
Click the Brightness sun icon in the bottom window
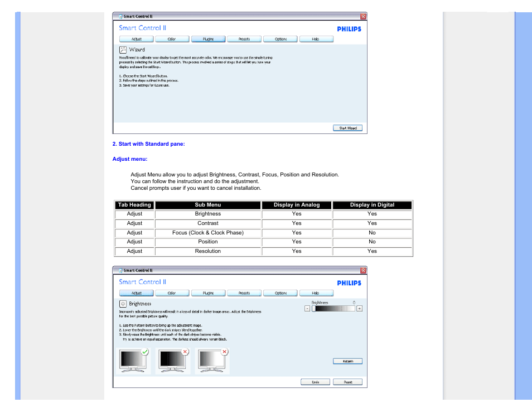[123, 304]
